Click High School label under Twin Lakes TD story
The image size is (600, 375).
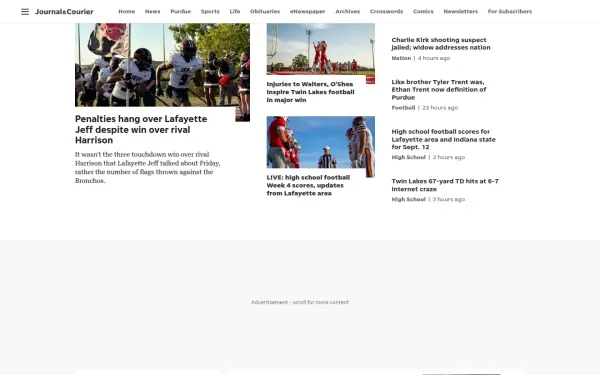[408, 199]
